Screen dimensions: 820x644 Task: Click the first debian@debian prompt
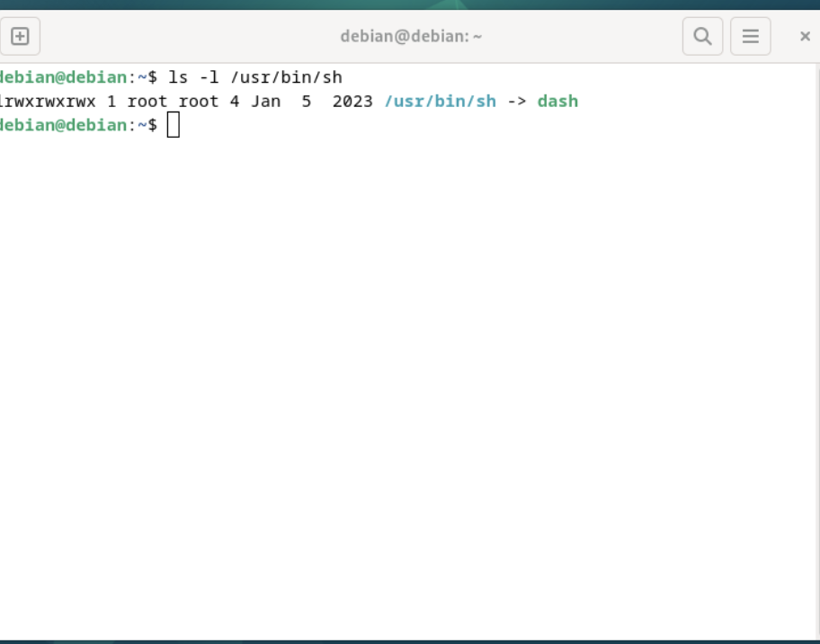(63, 77)
